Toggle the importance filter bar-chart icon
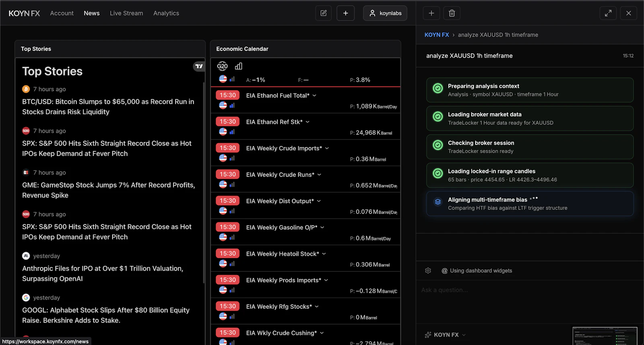 (x=239, y=66)
